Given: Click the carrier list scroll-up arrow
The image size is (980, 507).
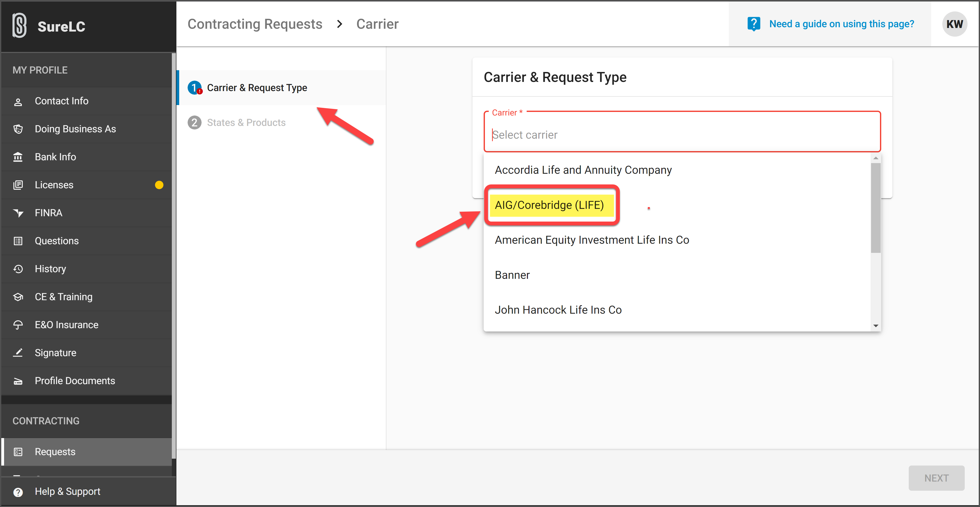Looking at the screenshot, I should 876,158.
